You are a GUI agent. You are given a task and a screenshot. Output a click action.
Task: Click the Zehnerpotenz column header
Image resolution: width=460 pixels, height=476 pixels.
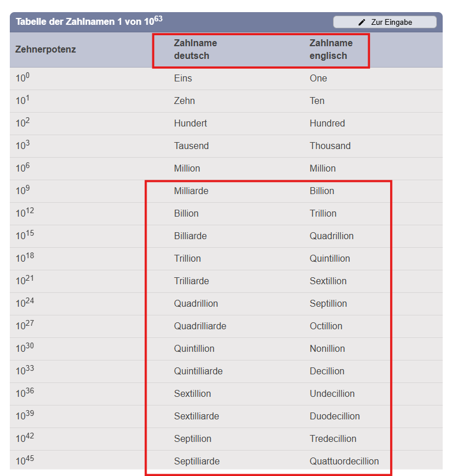click(46, 49)
